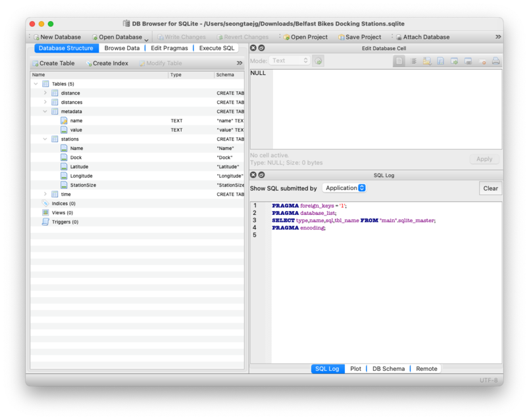The image size is (529, 420).
Task: Click the blank document cell editor icon
Action: [x=399, y=61]
